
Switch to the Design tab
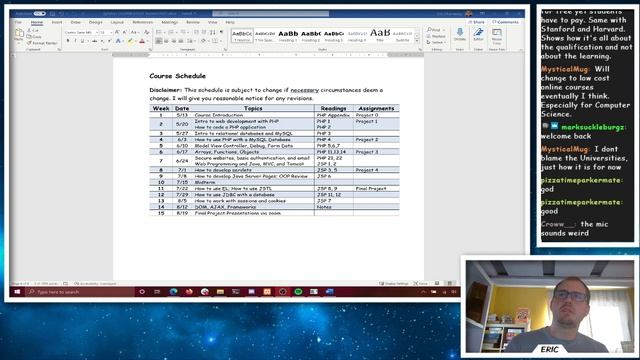pyautogui.click(x=96, y=22)
